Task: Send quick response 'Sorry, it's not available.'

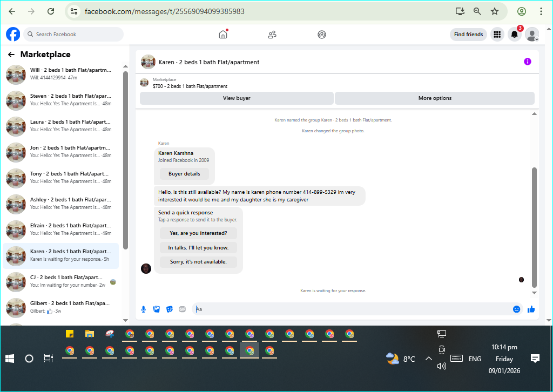Action: pyautogui.click(x=198, y=261)
